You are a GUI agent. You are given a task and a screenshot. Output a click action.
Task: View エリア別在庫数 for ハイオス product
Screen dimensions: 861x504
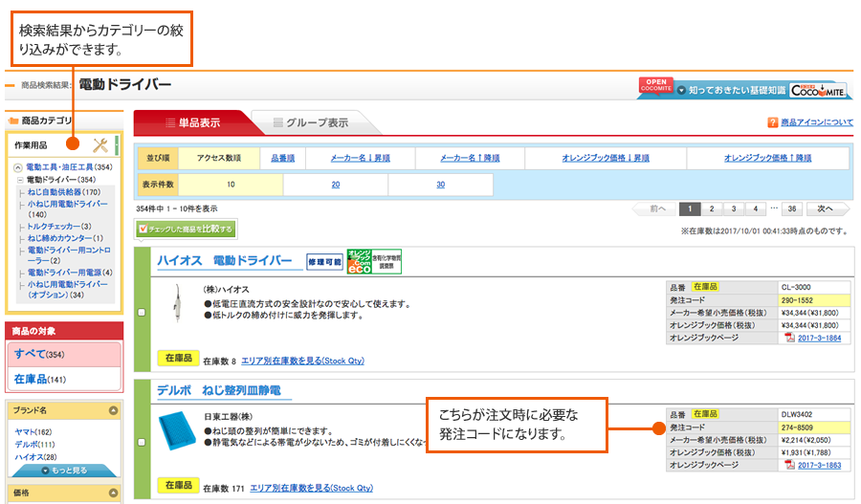[302, 361]
